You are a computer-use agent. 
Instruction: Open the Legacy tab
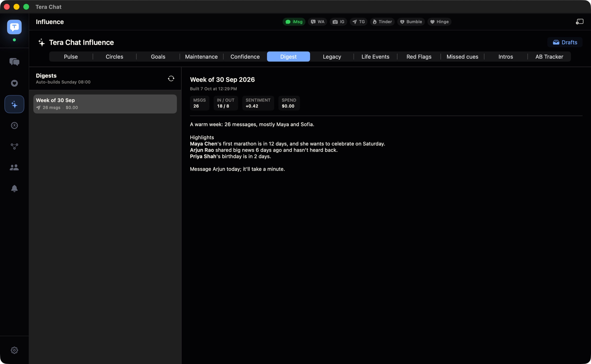(x=332, y=57)
